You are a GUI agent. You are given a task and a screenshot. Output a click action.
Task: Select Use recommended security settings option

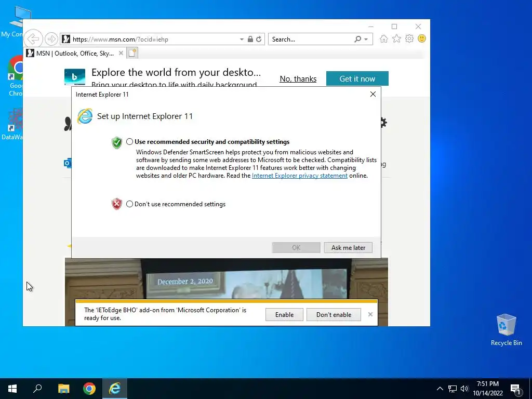coord(129,142)
